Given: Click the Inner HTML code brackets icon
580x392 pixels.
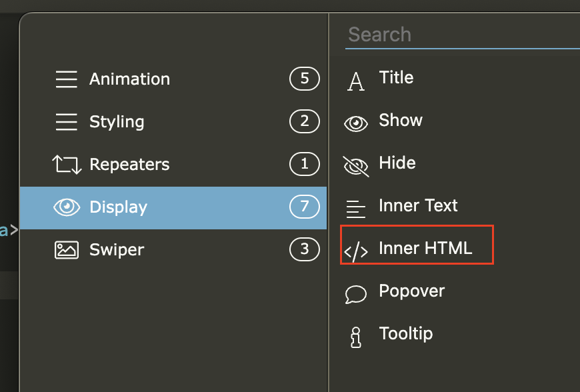Looking at the screenshot, I should point(356,251).
